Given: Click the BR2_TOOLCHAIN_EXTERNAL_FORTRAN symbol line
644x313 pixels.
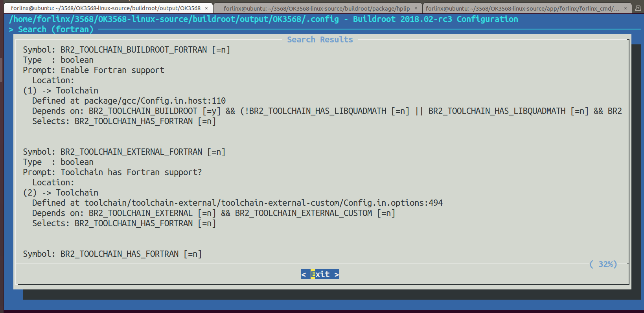Looking at the screenshot, I should [x=124, y=152].
